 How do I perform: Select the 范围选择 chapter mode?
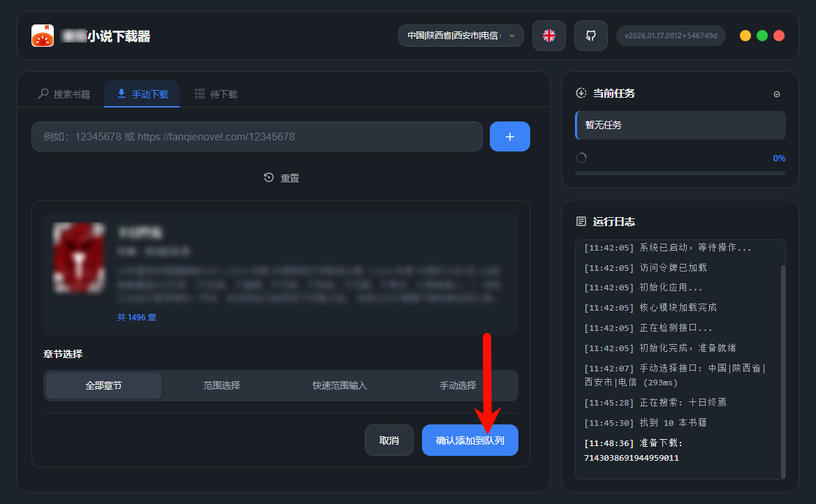pyautogui.click(x=221, y=385)
